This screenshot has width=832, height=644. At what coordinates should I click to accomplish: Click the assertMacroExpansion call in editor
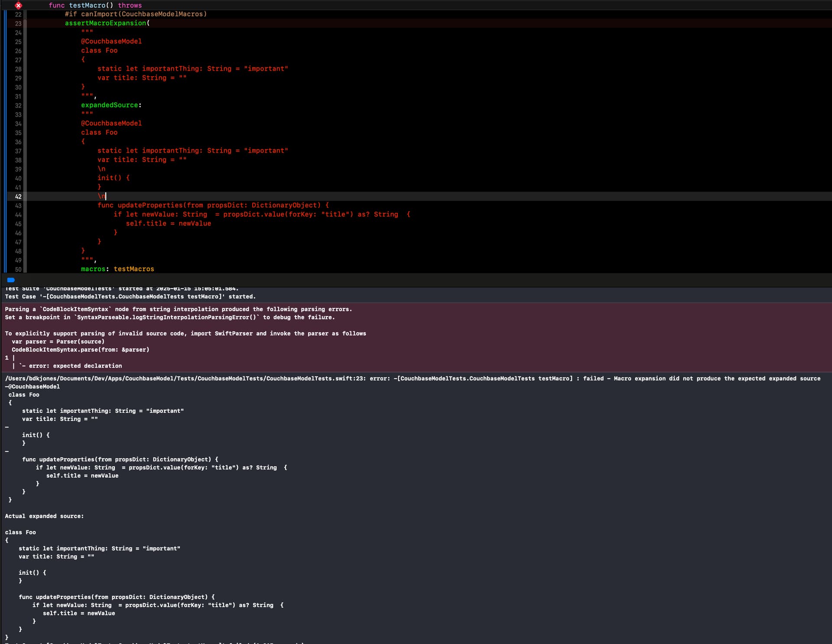106,23
